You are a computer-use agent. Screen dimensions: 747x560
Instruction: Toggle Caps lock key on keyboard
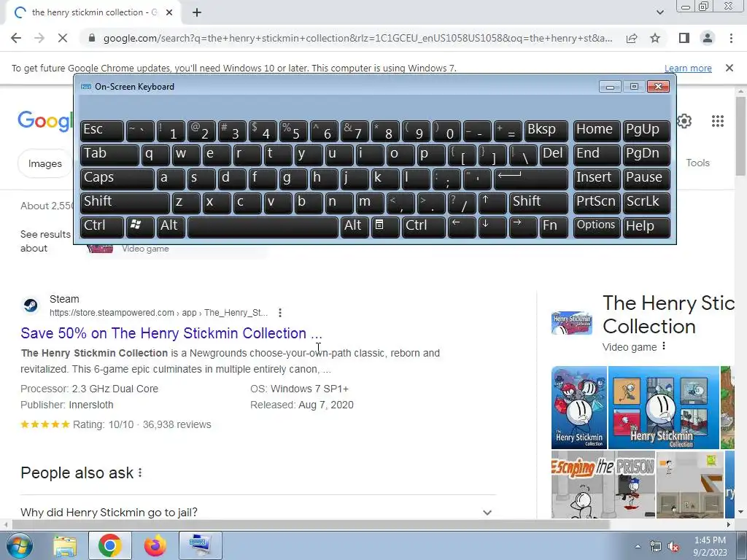117,179
